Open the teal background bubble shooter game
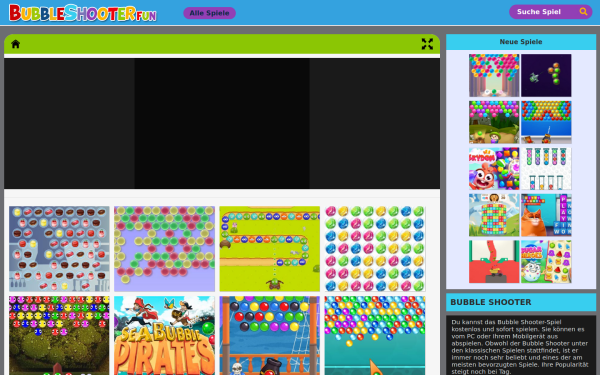This screenshot has height=375, width=600. [375, 335]
